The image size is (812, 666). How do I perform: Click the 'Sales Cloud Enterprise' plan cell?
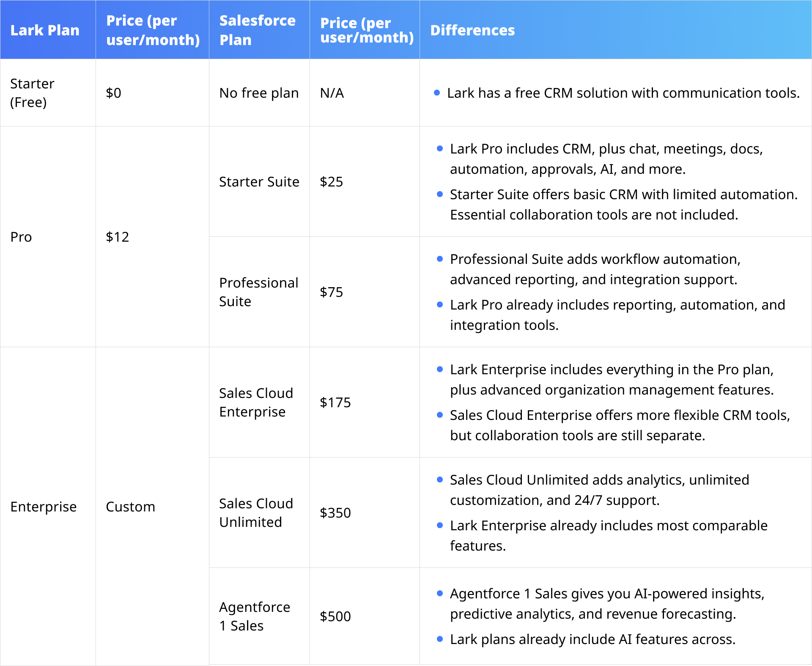[x=256, y=403]
